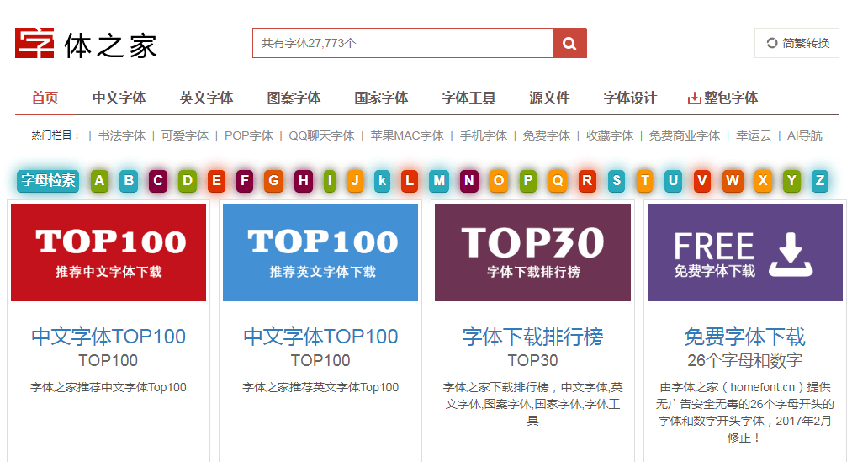Image resolution: width=868 pixels, height=462 pixels.
Task: Toggle 简繁转换 simplified/traditional switch
Action: click(x=797, y=43)
